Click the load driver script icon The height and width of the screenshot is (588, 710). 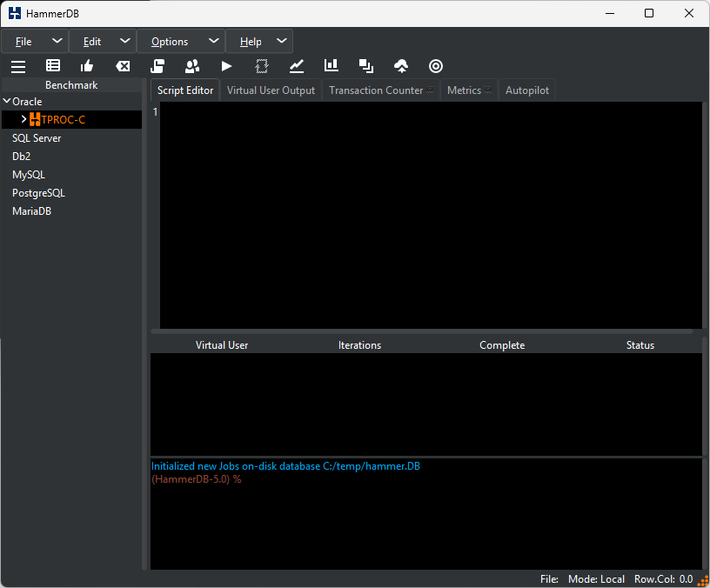pyautogui.click(x=157, y=66)
